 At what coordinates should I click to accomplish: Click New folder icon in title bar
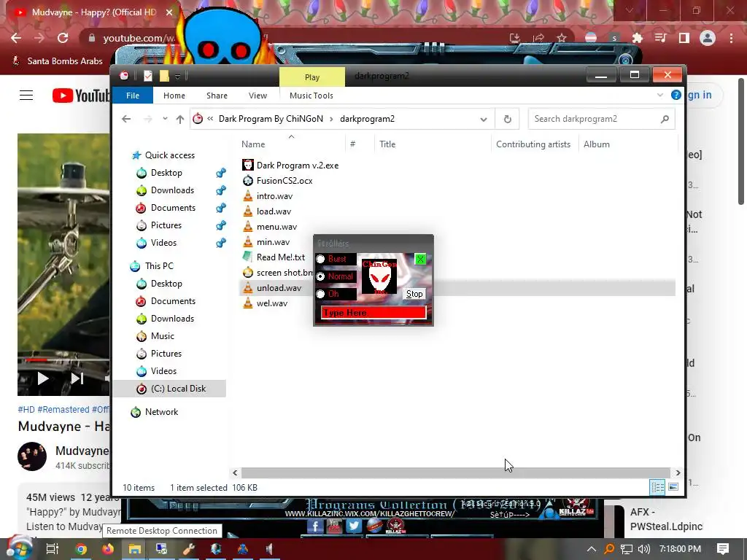(164, 76)
